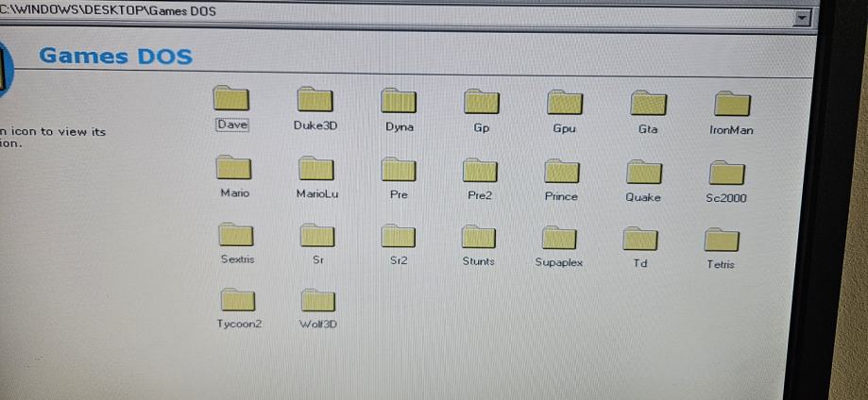
Task: Click the Prince name label
Action: tap(561, 196)
